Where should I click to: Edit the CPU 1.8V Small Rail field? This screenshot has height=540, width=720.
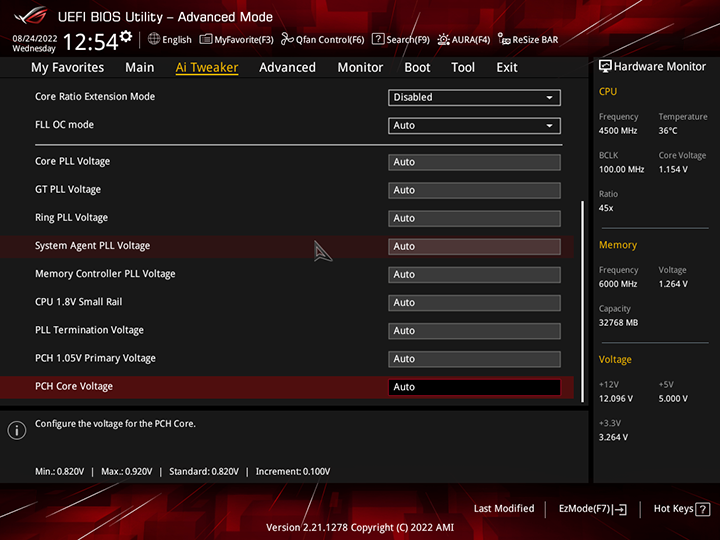pyautogui.click(x=474, y=303)
